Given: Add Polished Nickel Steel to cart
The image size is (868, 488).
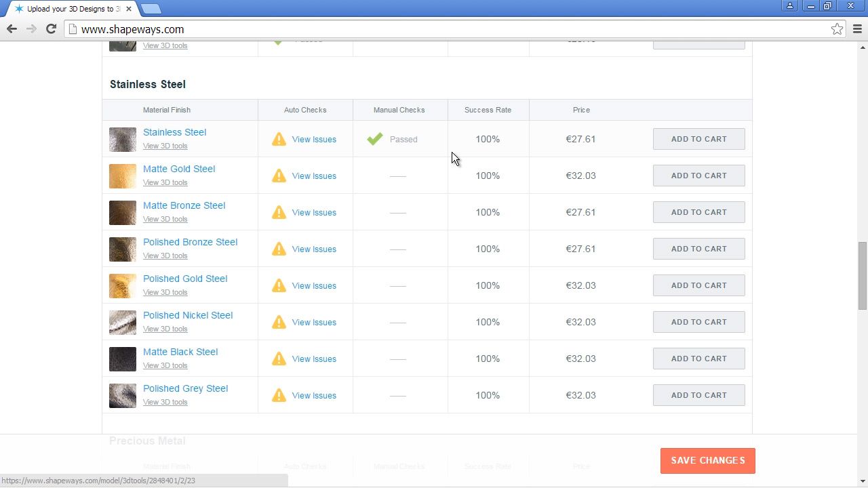Looking at the screenshot, I should [x=698, y=322].
